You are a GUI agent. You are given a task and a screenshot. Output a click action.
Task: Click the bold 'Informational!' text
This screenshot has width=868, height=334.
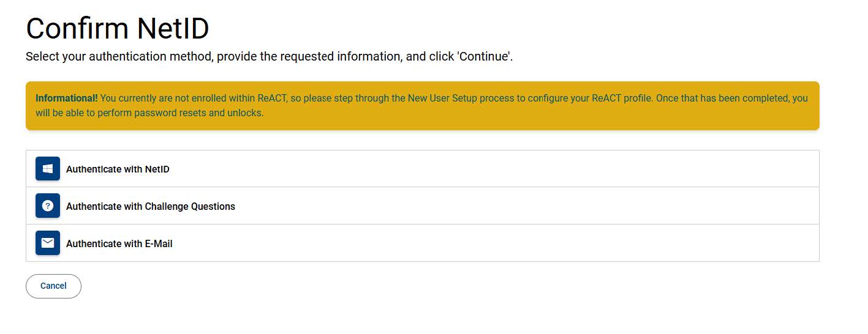click(x=66, y=98)
